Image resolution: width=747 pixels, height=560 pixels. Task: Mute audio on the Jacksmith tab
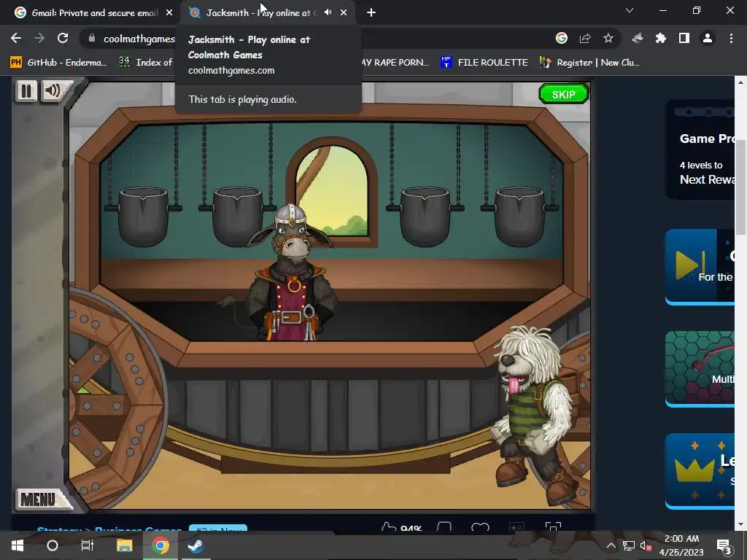click(328, 13)
